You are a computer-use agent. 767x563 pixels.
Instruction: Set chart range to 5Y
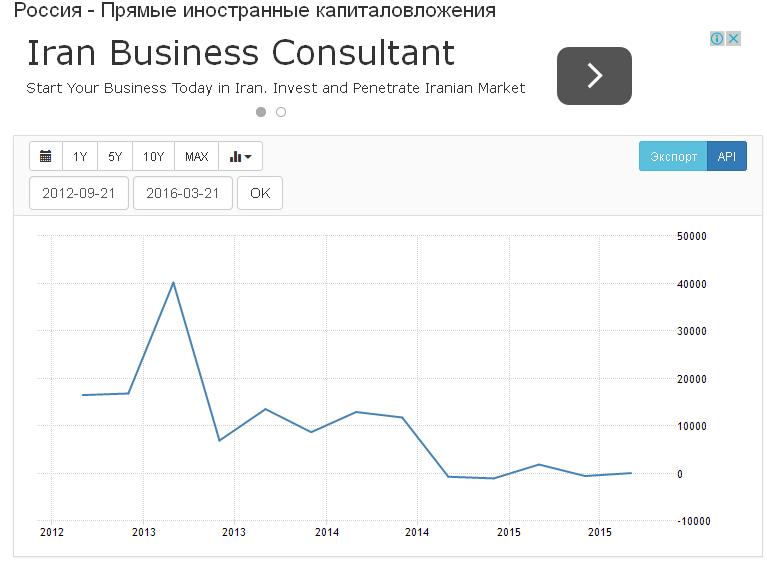(115, 157)
